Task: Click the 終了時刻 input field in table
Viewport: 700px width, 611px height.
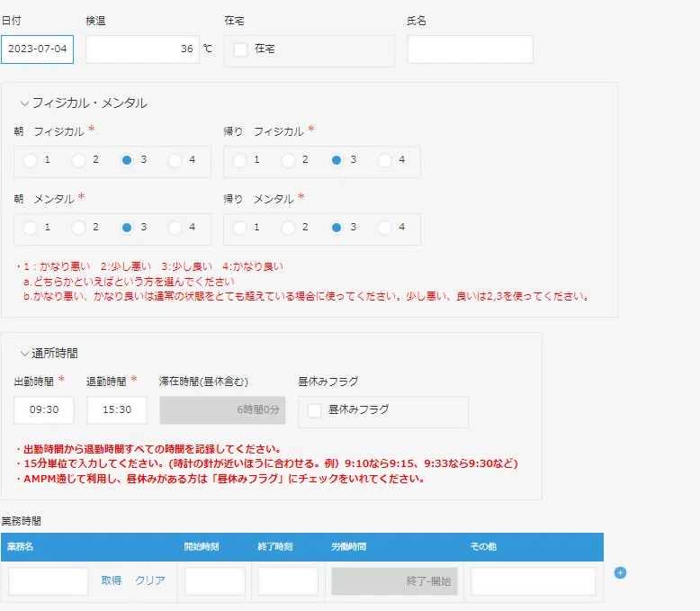Action: pos(288,581)
